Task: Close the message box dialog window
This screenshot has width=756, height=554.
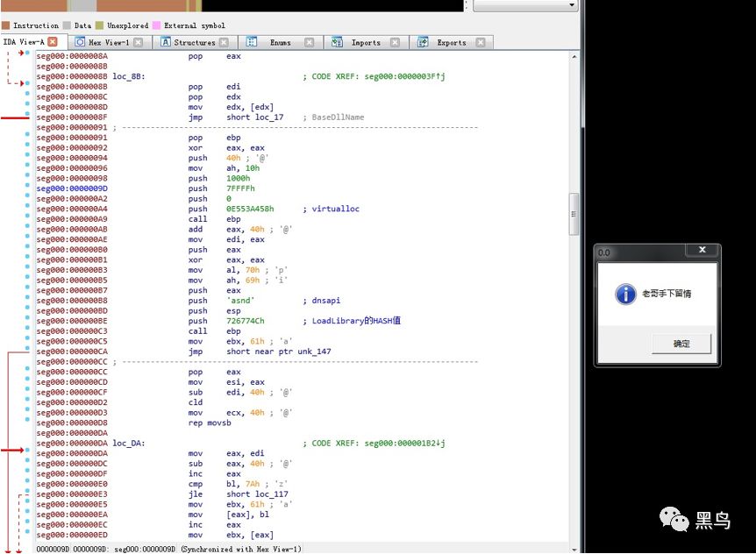Action: tap(702, 252)
